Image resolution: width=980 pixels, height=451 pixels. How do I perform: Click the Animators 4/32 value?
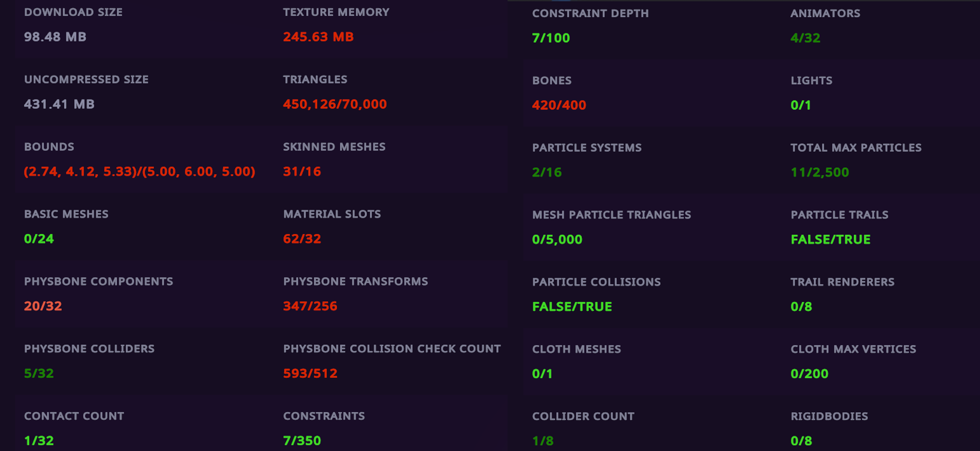coord(805,38)
